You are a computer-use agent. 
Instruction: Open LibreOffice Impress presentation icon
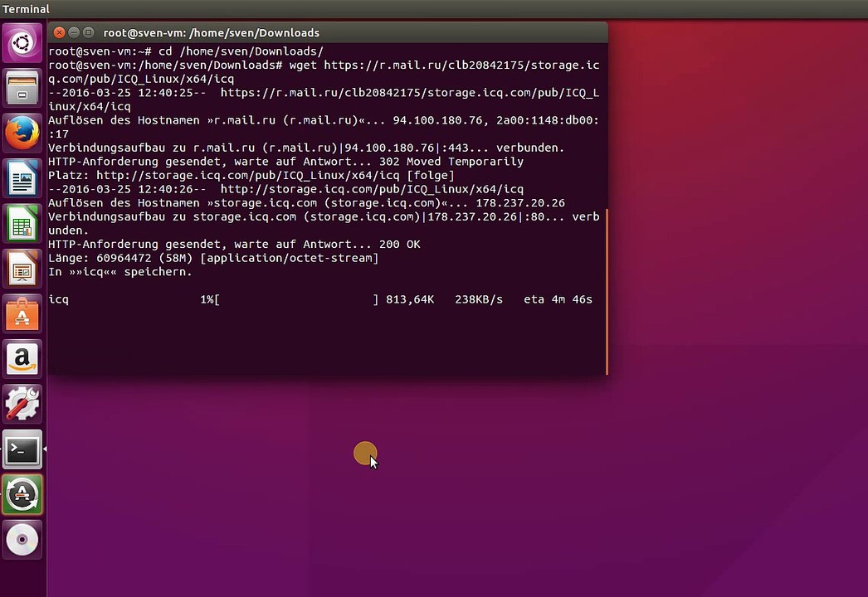[x=22, y=269]
